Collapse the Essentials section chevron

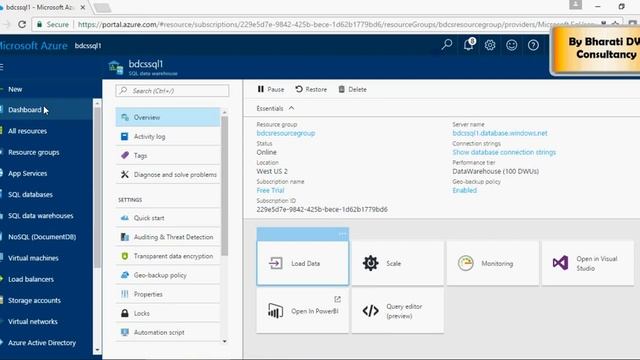click(x=291, y=108)
